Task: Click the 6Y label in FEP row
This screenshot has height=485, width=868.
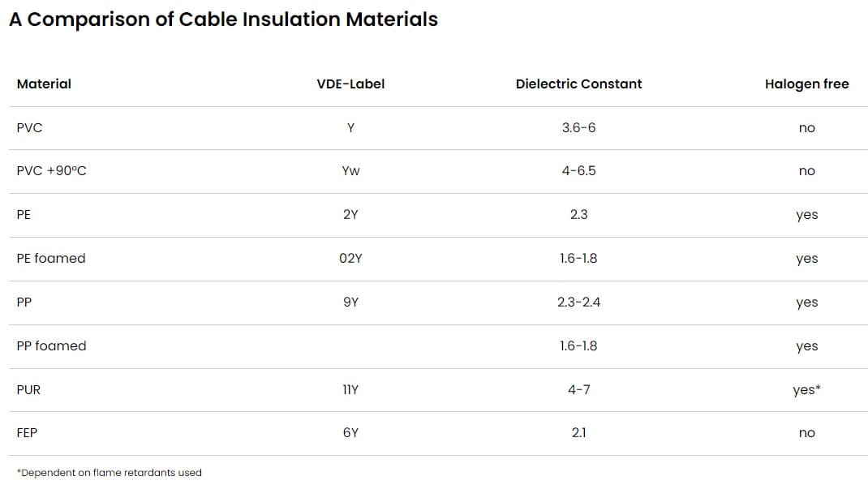Action: [350, 433]
